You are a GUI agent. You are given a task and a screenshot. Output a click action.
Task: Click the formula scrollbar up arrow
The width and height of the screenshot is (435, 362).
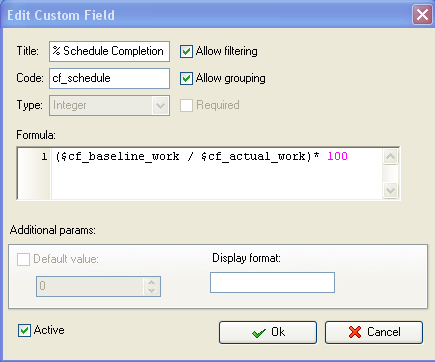pyautogui.click(x=390, y=156)
